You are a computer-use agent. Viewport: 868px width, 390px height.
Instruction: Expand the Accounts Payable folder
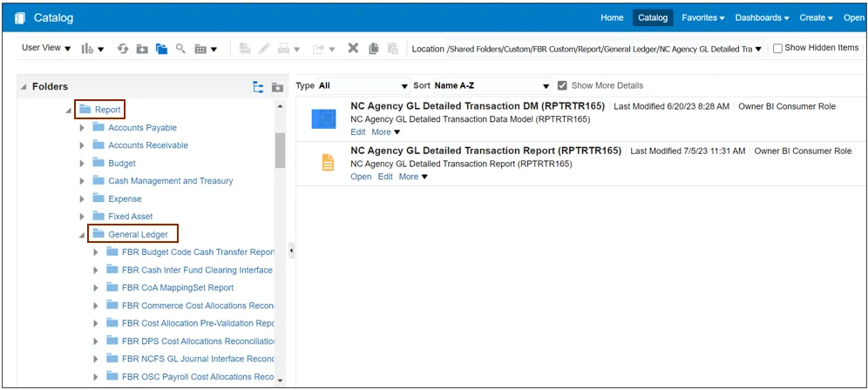pyautogui.click(x=83, y=128)
